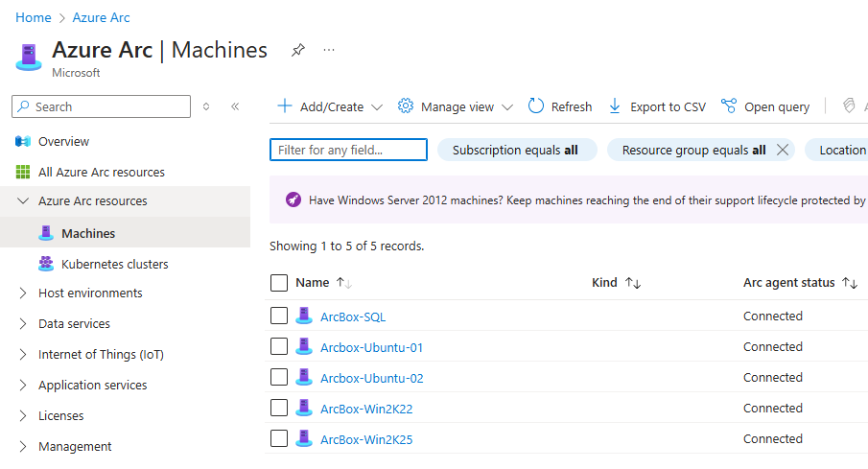Pin the Azure Arc Machines page
The image size is (868, 469).
point(298,51)
